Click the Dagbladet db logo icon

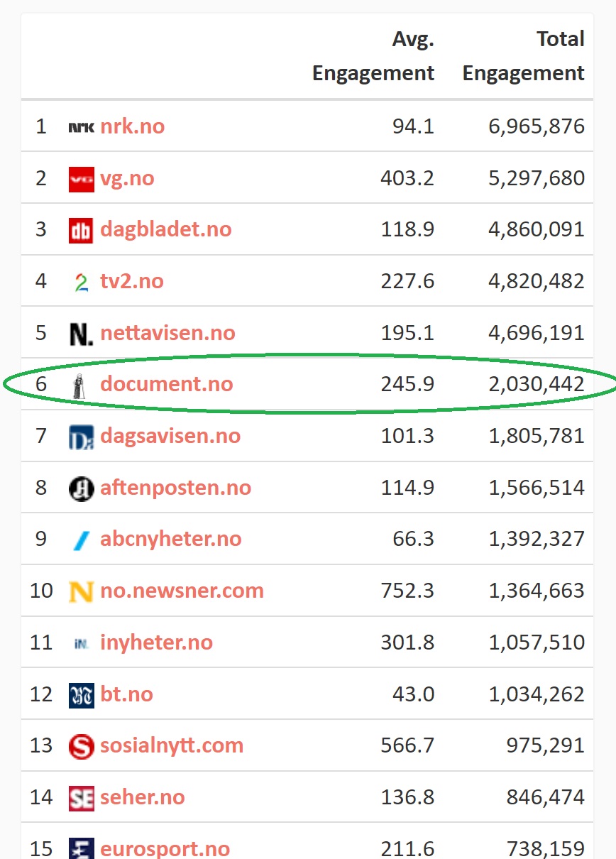(x=81, y=231)
